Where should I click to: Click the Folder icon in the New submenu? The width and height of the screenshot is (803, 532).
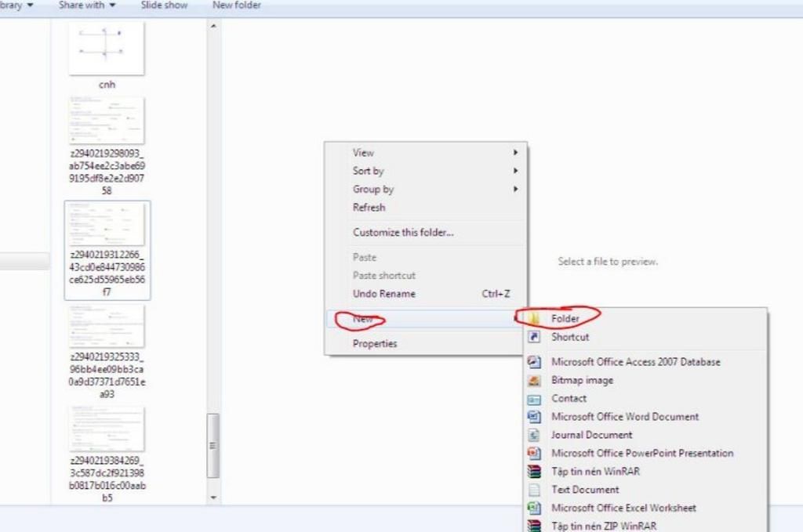(534, 319)
